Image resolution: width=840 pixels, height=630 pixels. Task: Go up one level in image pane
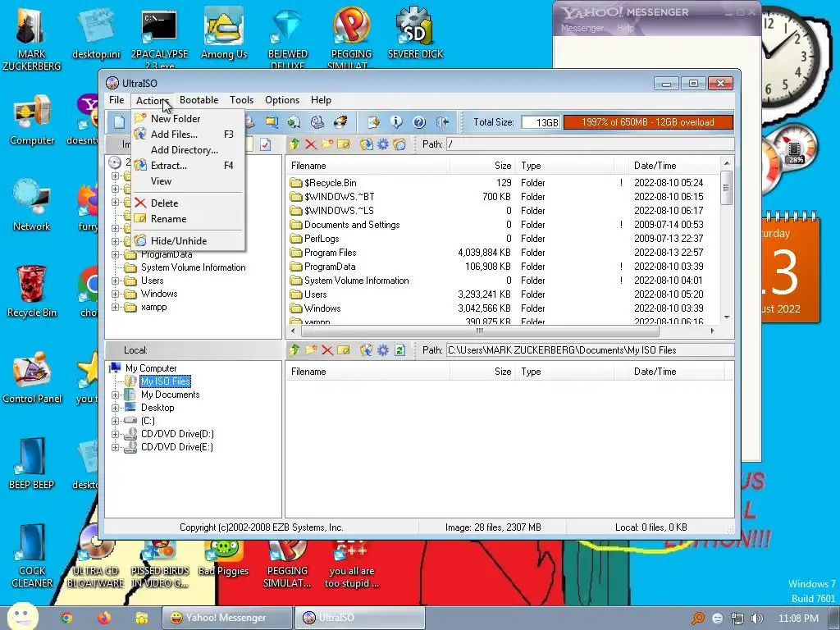click(x=294, y=144)
